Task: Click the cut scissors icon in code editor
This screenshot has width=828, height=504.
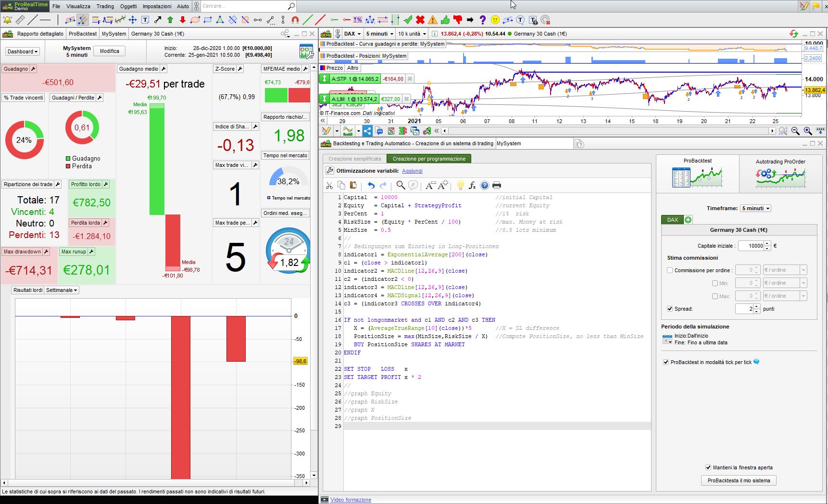Action: [x=329, y=186]
